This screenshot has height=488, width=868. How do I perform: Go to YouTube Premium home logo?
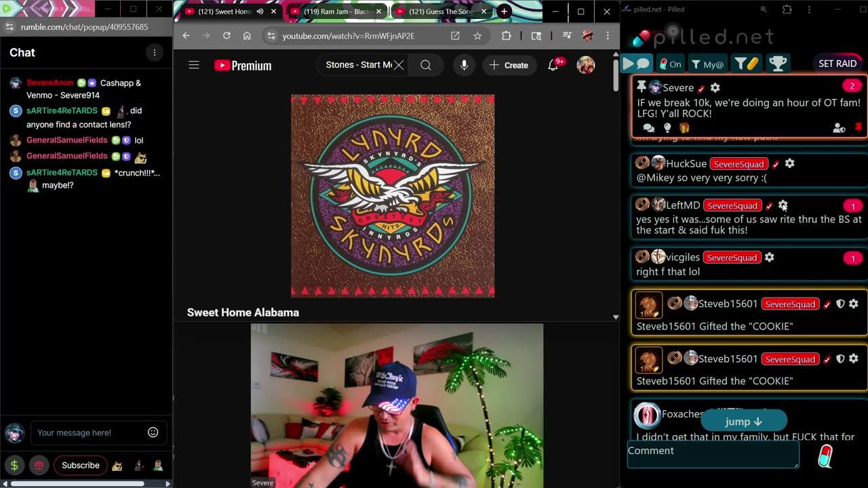tap(243, 65)
